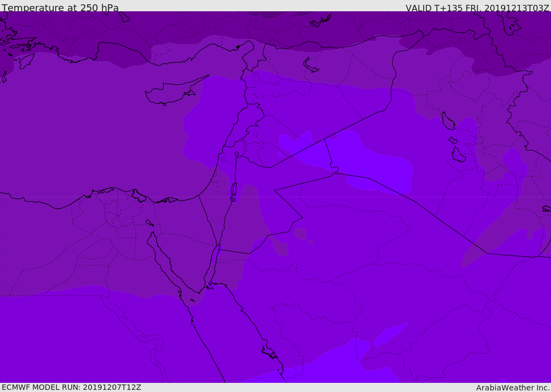This screenshot has width=551, height=392.
Task: Click the Sea of Galilee outline
Action: (237, 154)
